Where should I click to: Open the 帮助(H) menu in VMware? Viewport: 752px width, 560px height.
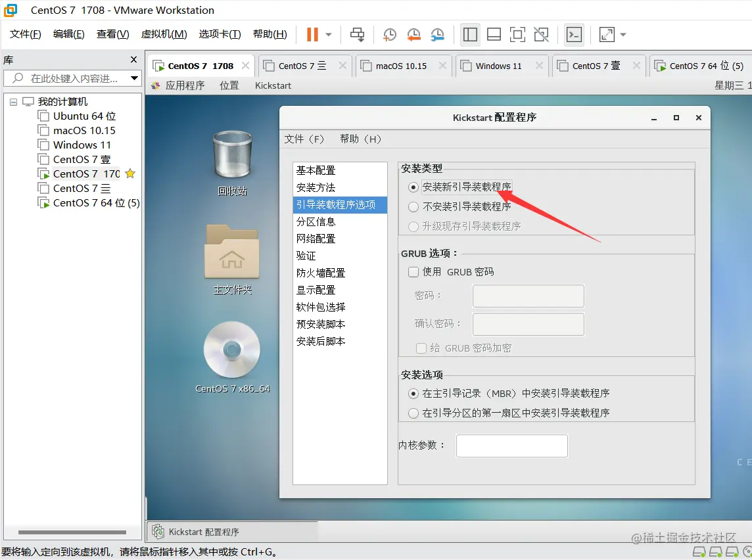click(x=270, y=34)
